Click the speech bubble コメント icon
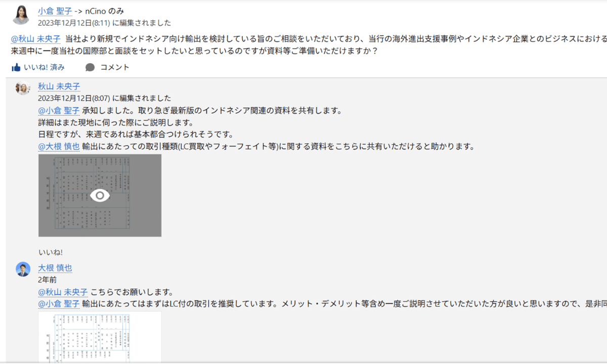 (90, 67)
